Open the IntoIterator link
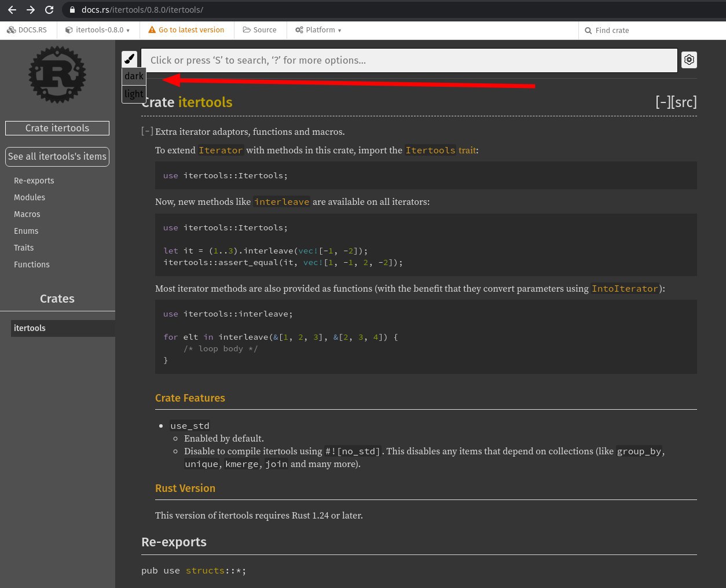The height and width of the screenshot is (588, 726). 625,289
